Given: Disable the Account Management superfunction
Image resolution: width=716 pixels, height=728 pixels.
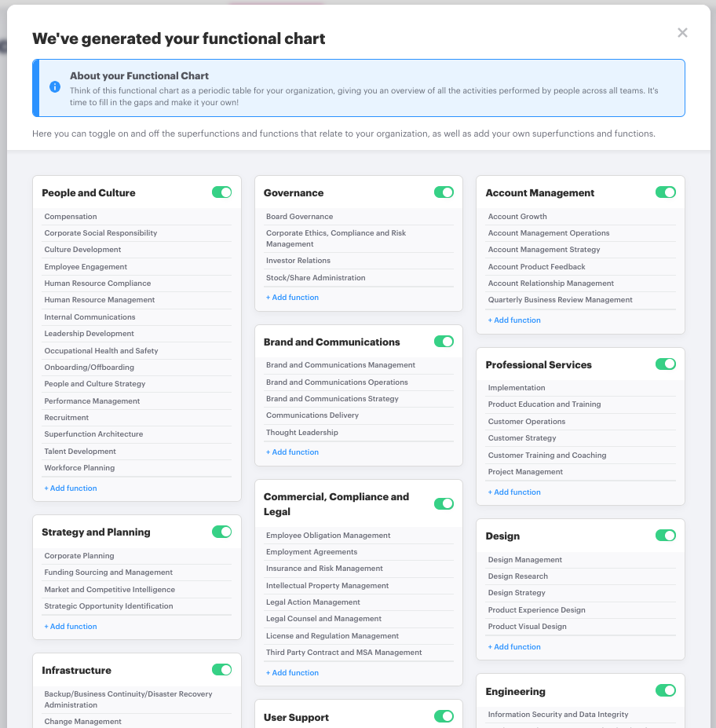Looking at the screenshot, I should (x=666, y=192).
